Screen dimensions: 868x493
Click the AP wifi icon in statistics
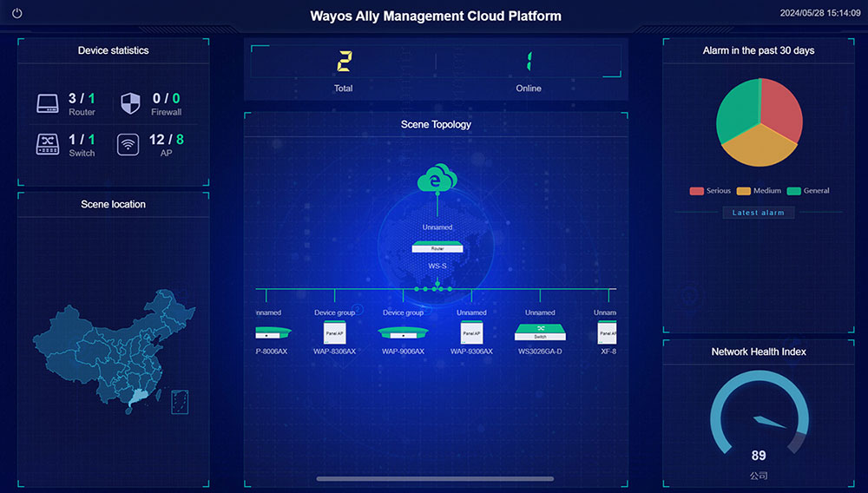click(x=128, y=145)
